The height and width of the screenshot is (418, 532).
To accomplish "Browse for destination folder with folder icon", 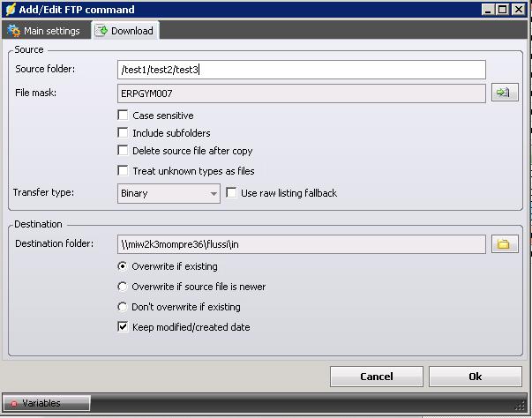I will click(505, 244).
